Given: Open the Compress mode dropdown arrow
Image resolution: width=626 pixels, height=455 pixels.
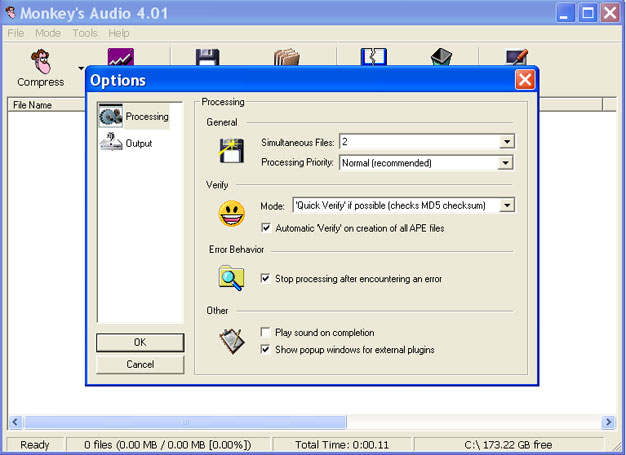Looking at the screenshot, I should [81, 68].
